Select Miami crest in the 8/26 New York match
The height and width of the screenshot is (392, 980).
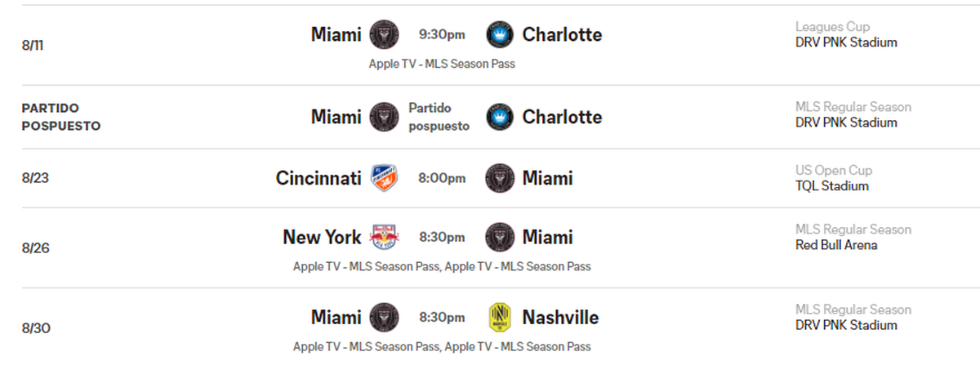(x=500, y=237)
